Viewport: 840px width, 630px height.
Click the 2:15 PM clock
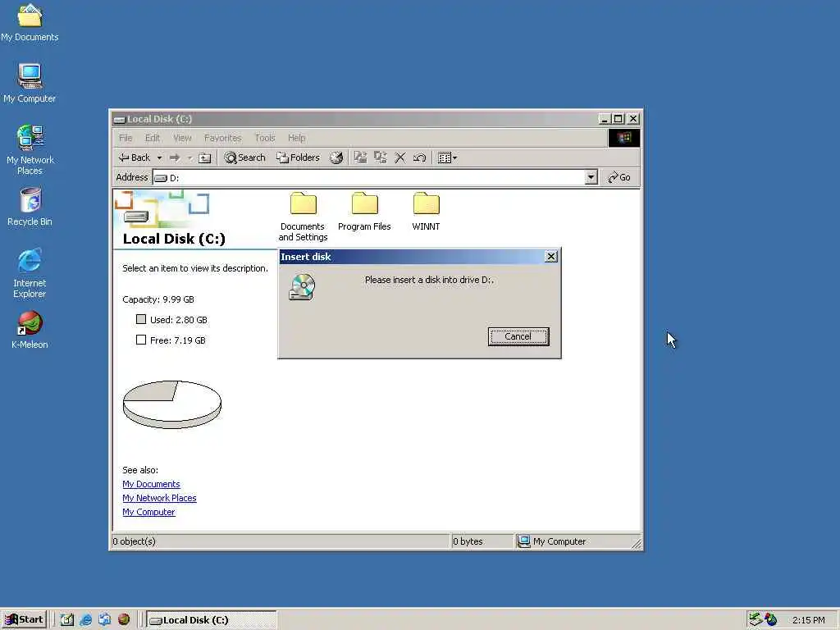[x=808, y=620]
